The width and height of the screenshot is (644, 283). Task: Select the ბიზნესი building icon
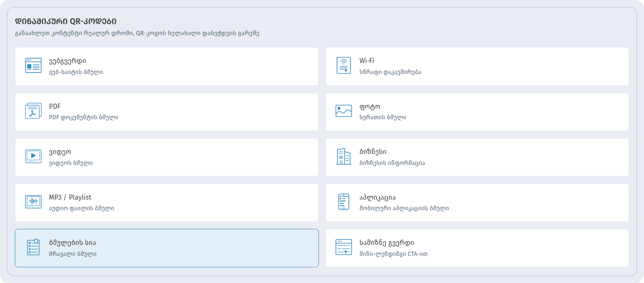tap(344, 157)
